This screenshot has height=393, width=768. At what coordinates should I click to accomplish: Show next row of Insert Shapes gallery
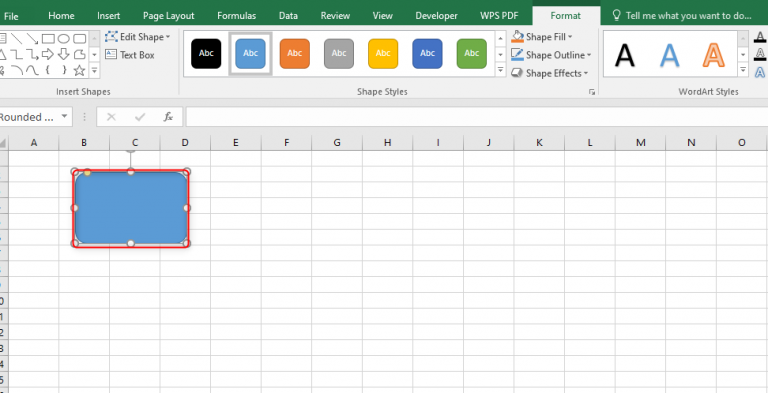click(x=95, y=54)
